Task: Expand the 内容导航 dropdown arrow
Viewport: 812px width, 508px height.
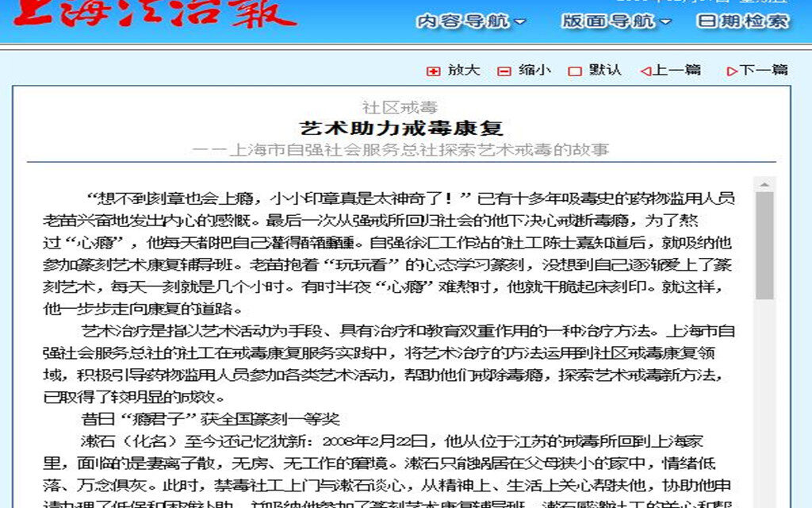Action: pos(519,22)
